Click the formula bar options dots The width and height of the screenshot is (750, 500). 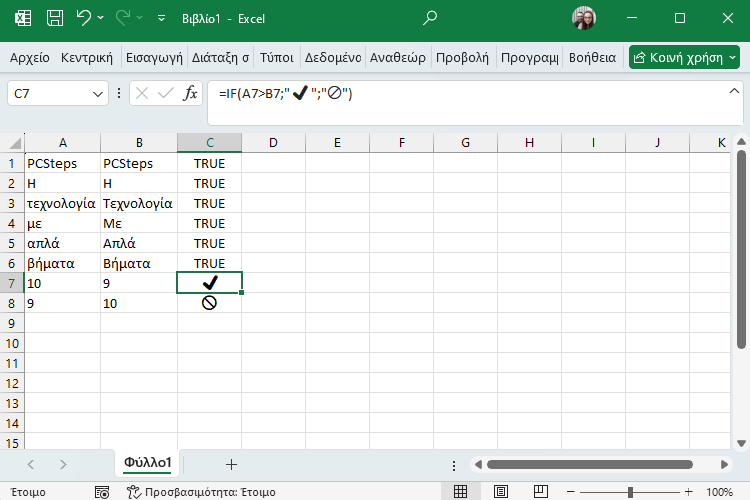[119, 93]
